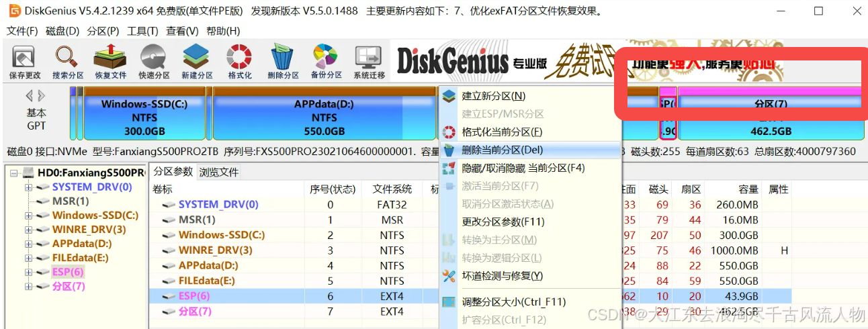Choose 调整分区大小(Ctrl_F11) in the context menu
The width and height of the screenshot is (868, 329).
coord(529,302)
